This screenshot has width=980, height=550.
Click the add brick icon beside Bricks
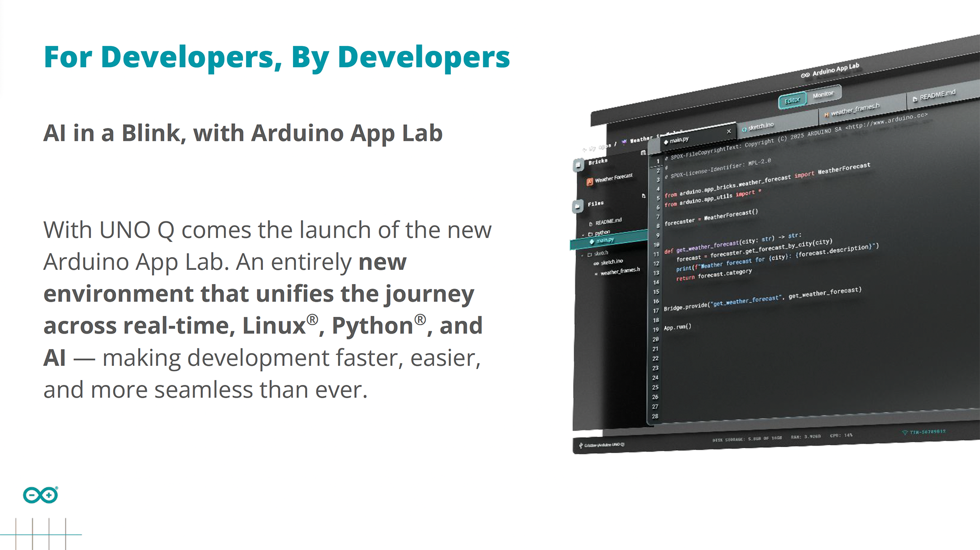[643, 153]
